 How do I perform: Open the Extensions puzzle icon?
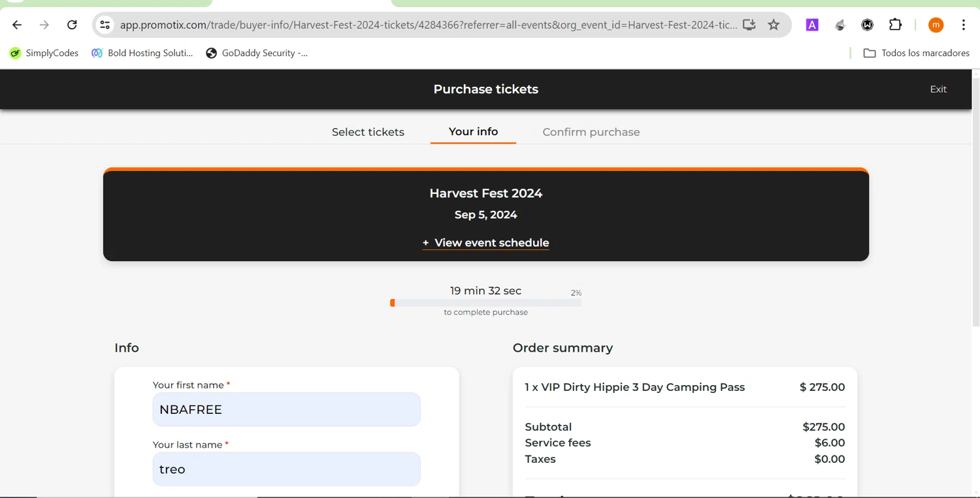[896, 25]
